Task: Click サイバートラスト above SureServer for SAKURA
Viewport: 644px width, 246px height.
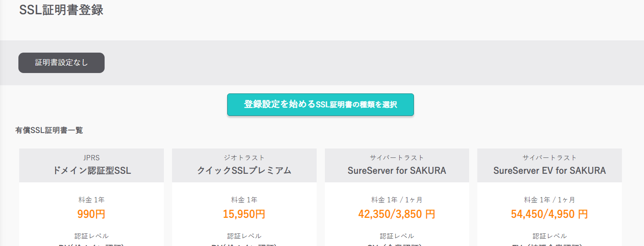Action: coord(397,158)
